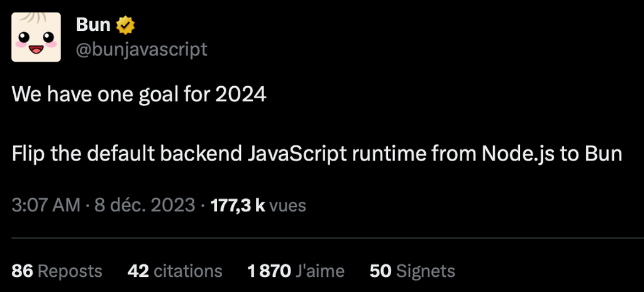This screenshot has height=292, width=644.
Task: Click the 8 déc. 2023 date
Action: point(145,205)
